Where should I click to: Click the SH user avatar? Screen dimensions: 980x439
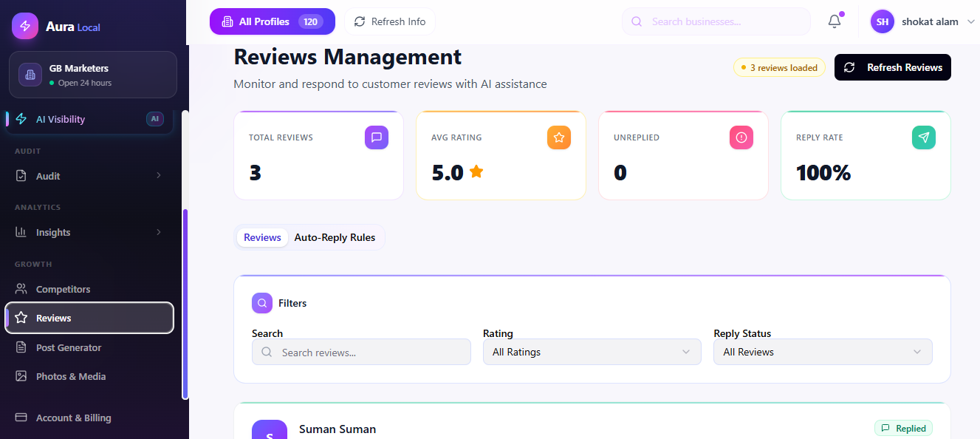coord(883,21)
